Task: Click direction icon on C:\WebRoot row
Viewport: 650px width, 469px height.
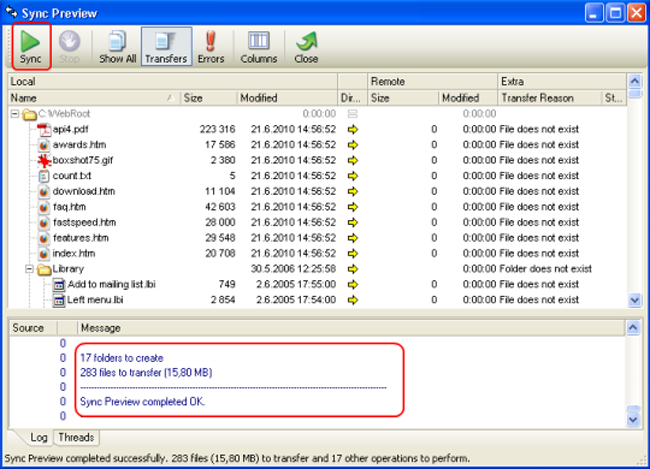Action: pyautogui.click(x=353, y=114)
